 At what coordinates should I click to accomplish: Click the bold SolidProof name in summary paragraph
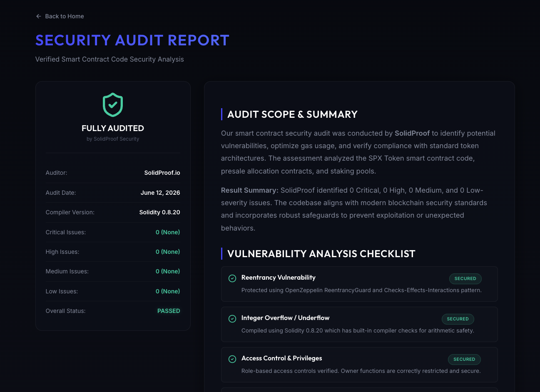412,133
